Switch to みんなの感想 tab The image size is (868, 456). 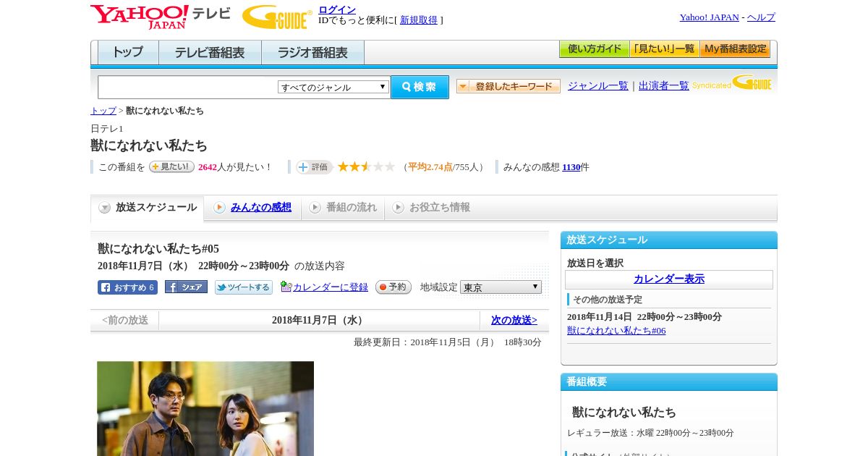(252, 208)
